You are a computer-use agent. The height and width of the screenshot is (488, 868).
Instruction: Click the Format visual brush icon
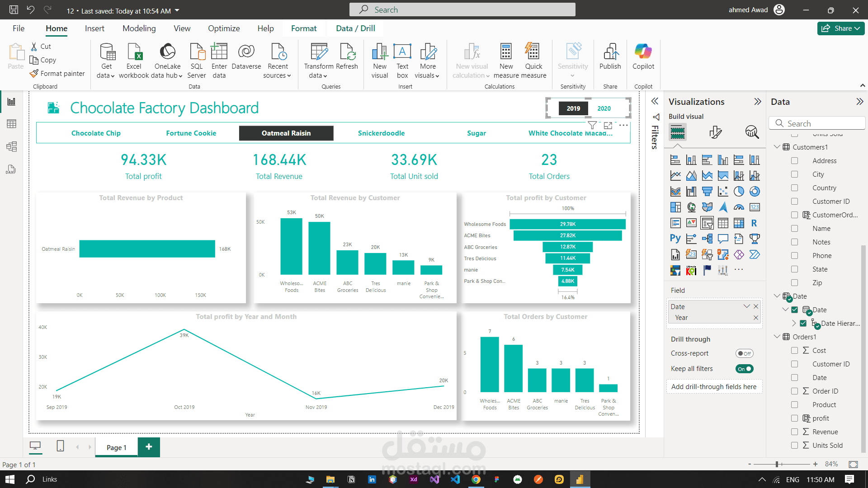point(715,132)
